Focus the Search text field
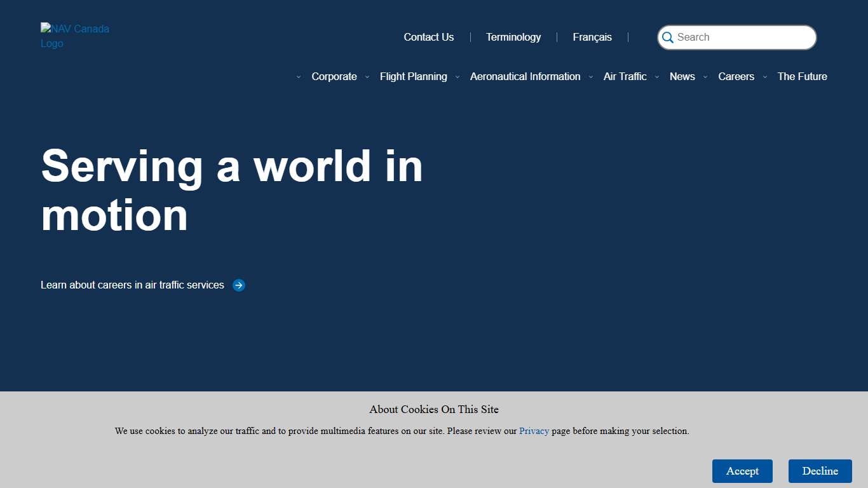The image size is (868, 488). tap(743, 37)
